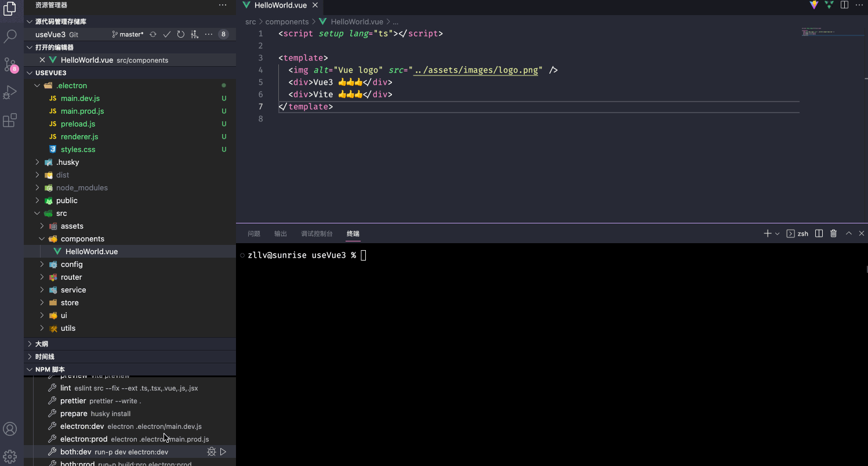Open the Search view in activity bar
Screen dimensions: 868x466
tap(10, 37)
